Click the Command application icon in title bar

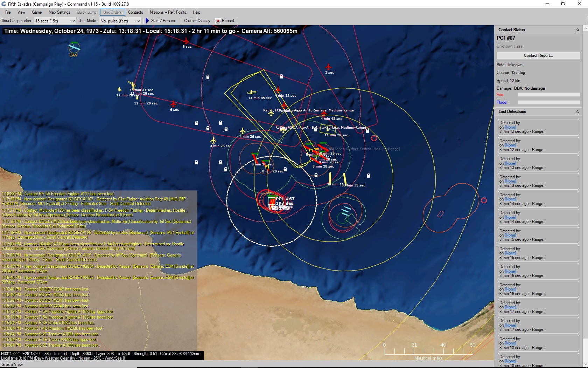click(3, 4)
